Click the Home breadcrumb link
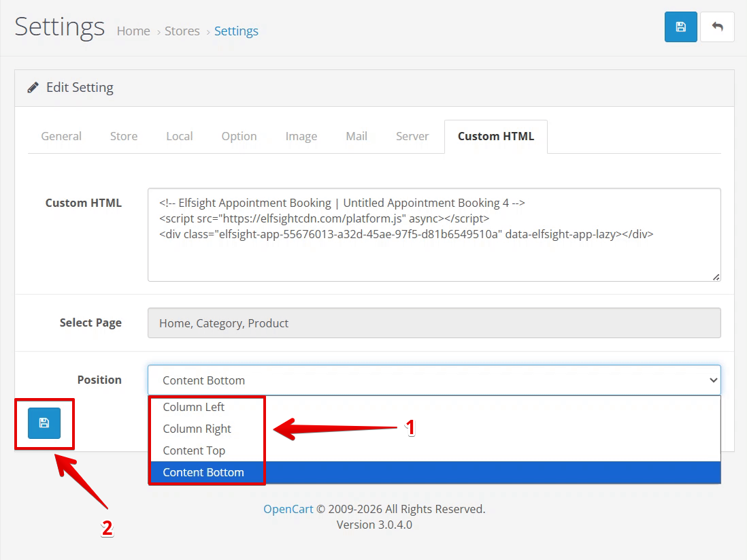The height and width of the screenshot is (560, 747). click(x=133, y=31)
